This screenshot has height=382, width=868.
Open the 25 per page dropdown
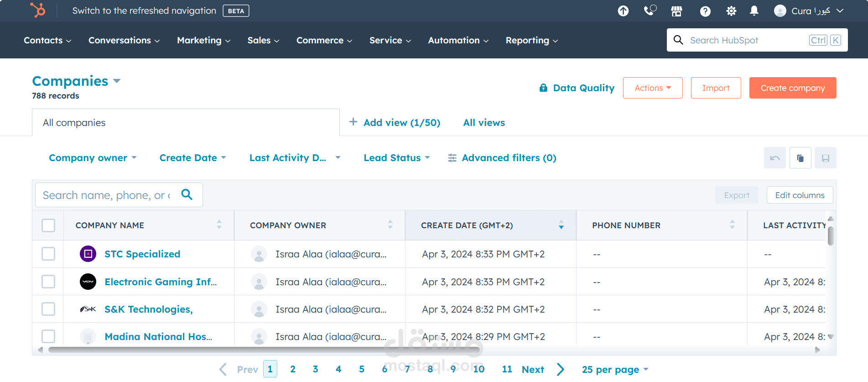tap(615, 370)
